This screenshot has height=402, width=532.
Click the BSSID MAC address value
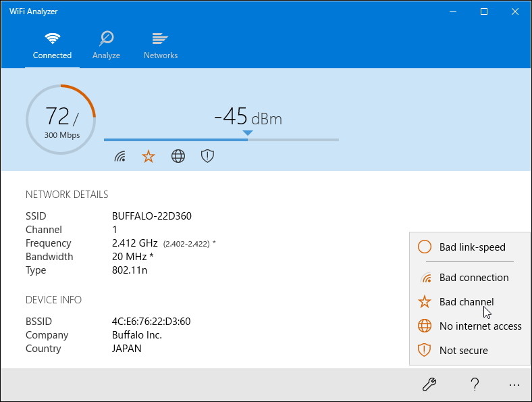[151, 322]
